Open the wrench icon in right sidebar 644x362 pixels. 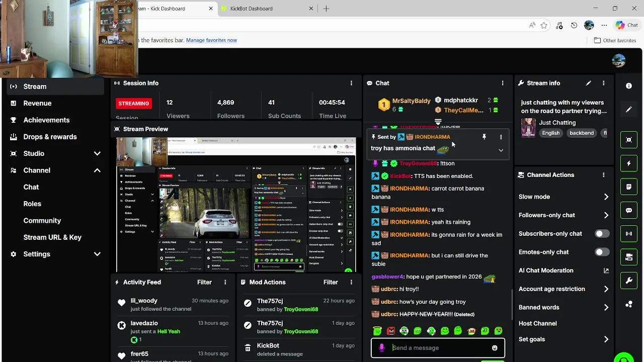tap(628, 281)
